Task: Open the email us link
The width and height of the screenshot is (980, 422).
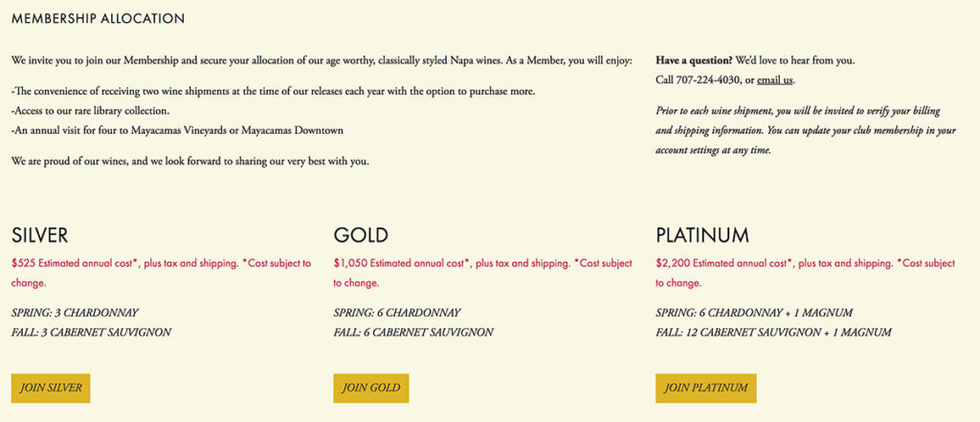Action: [x=775, y=80]
